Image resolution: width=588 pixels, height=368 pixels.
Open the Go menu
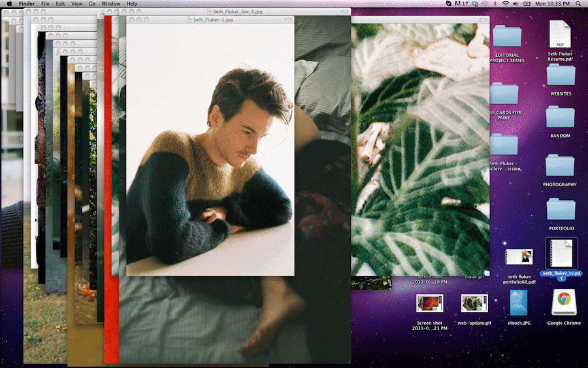92,4
